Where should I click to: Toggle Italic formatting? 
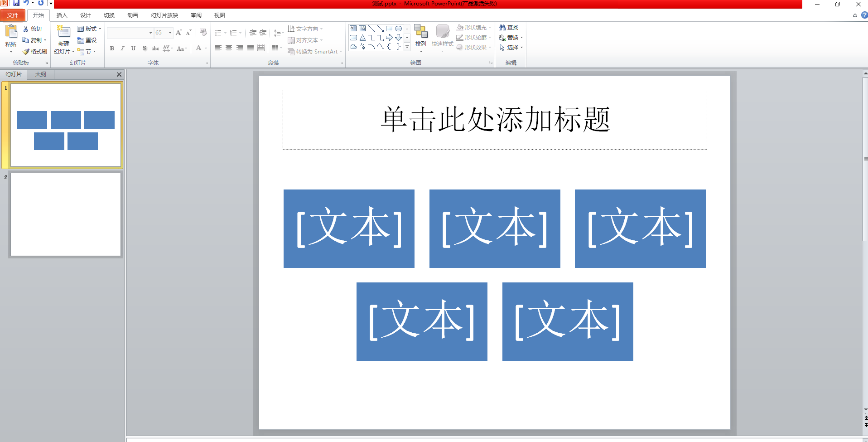[x=122, y=48]
